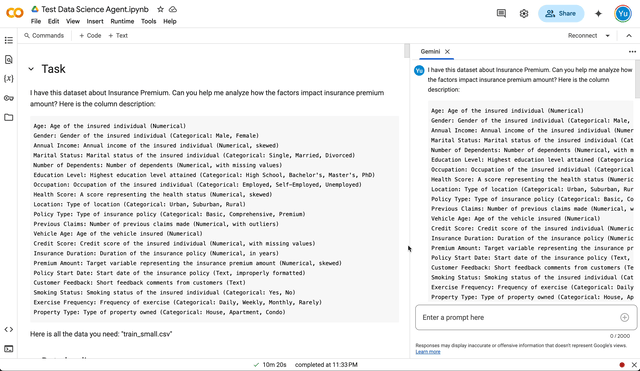640x371 pixels.
Task: Click the add attachment plus icon in prompt
Action: (x=624, y=318)
